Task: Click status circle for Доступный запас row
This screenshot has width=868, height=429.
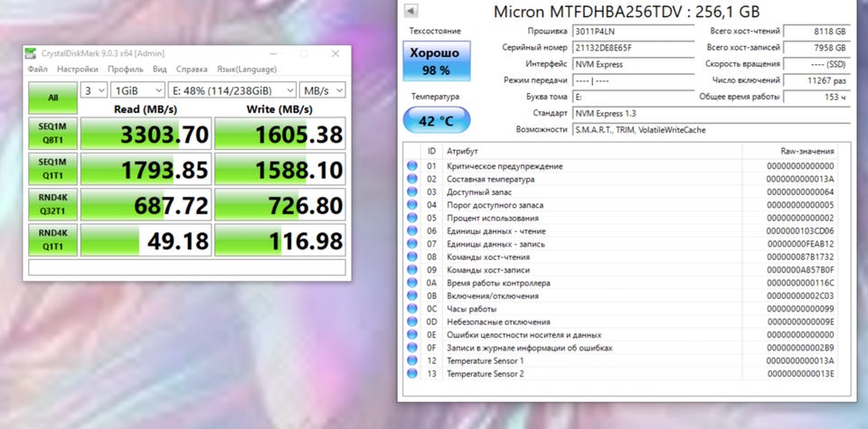Action: [412, 191]
